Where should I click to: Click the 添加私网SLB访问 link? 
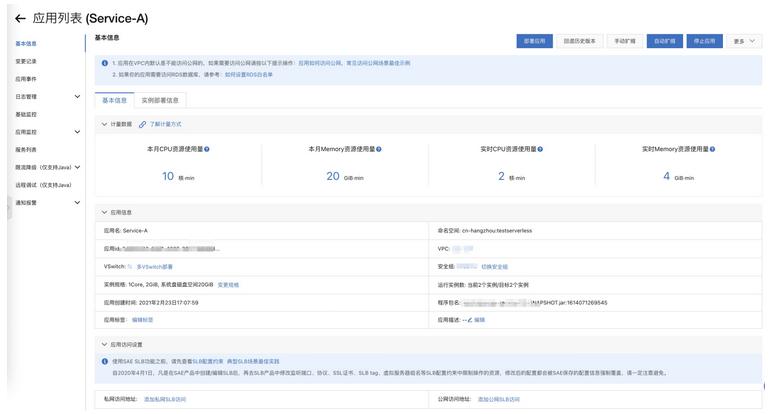click(165, 399)
